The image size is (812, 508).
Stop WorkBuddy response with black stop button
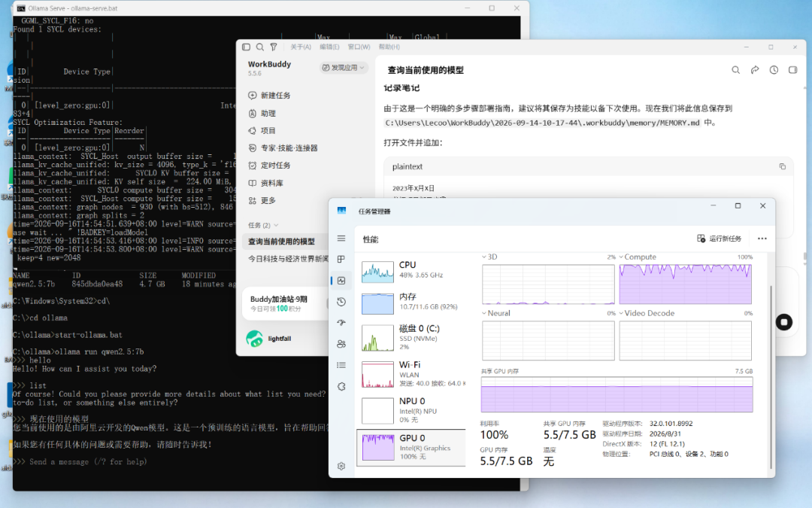click(784, 322)
